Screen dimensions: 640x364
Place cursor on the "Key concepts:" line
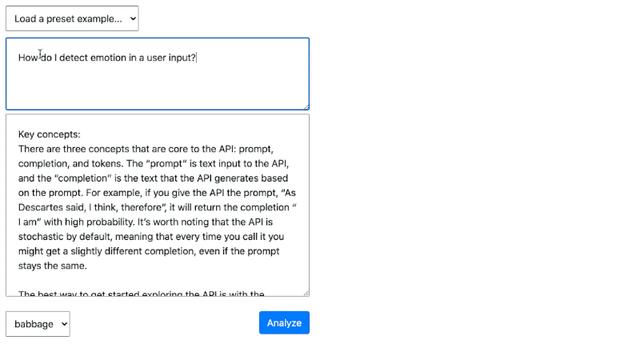pos(50,134)
